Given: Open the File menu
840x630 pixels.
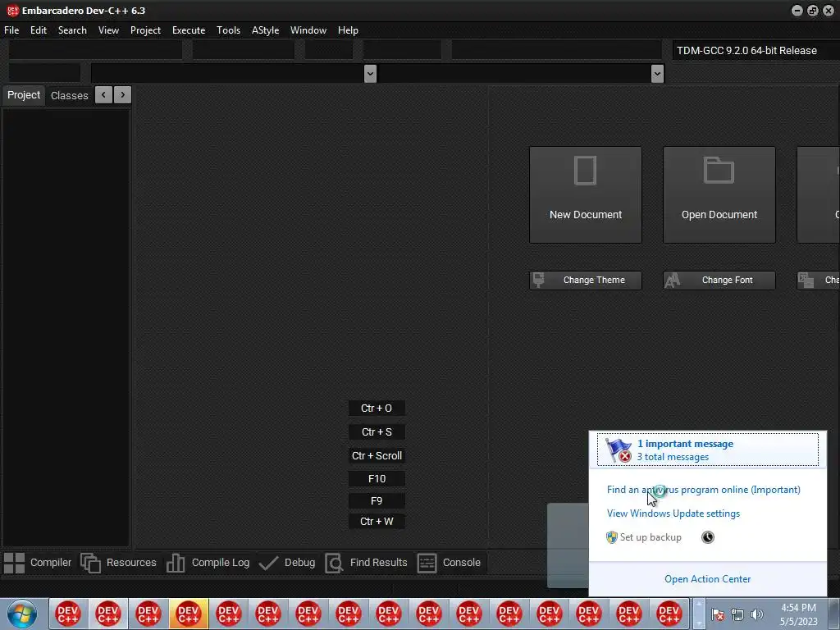Looking at the screenshot, I should (11, 30).
